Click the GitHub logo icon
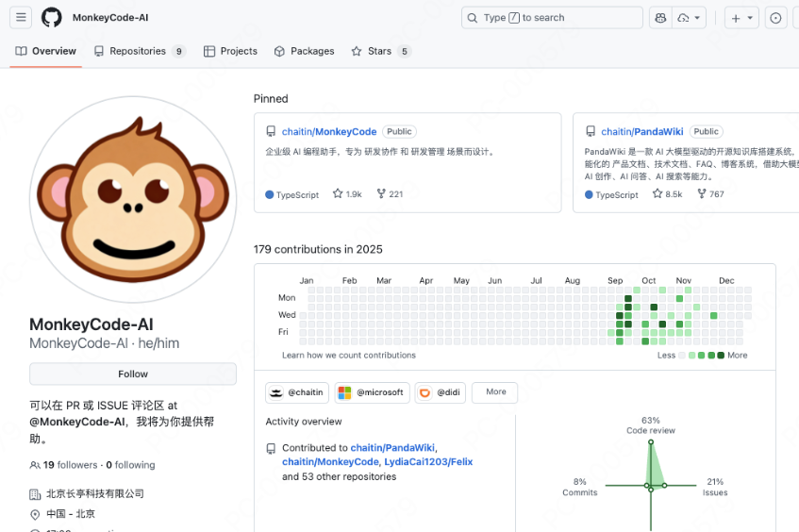Screen dimensions: 799x532 coord(52,18)
